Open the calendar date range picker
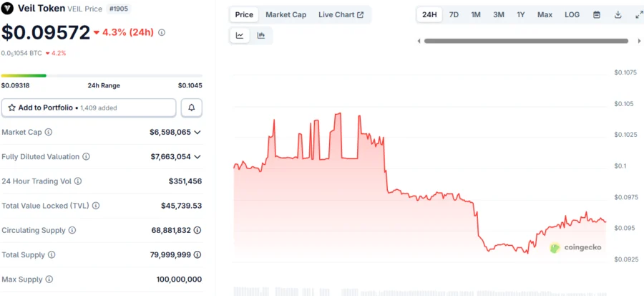Screen dimensions: 644x296 pos(597,14)
